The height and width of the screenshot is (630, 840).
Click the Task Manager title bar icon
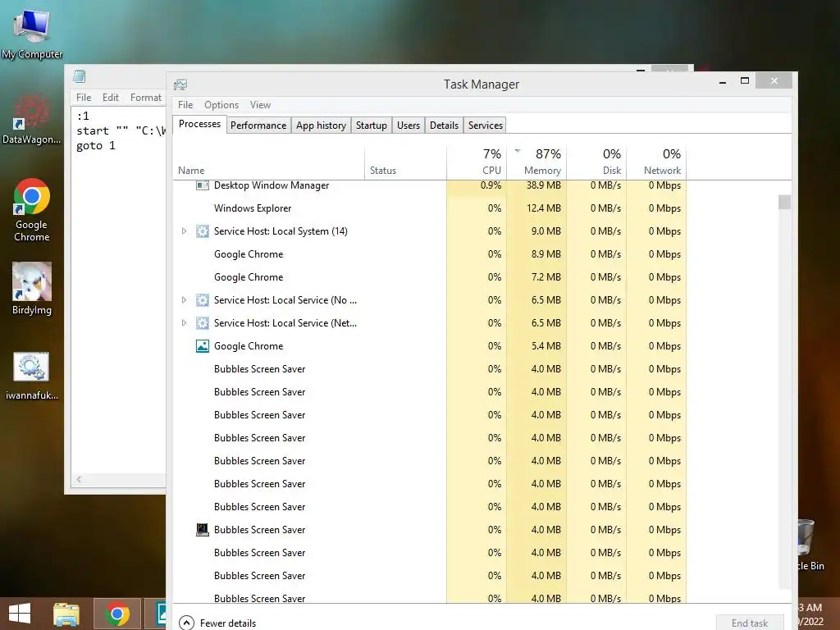(180, 84)
